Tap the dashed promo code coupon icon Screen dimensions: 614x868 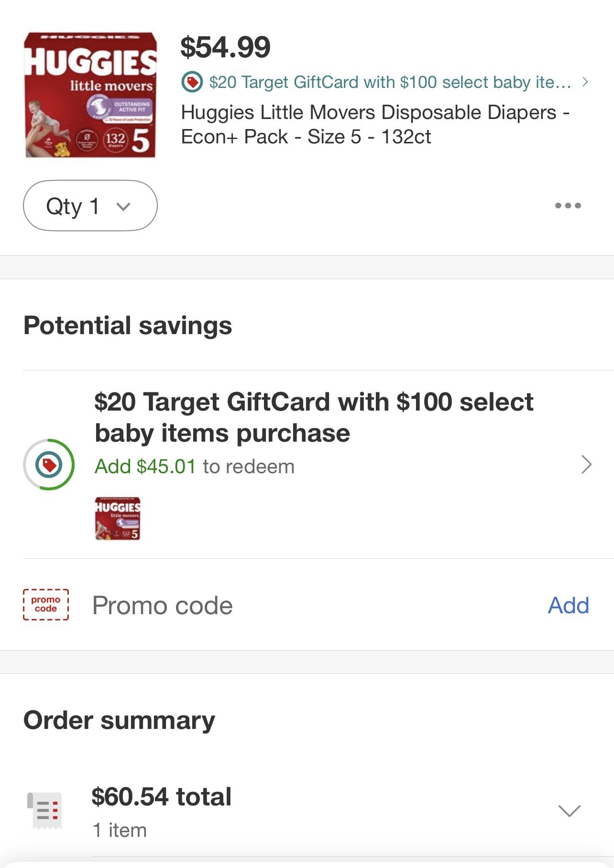point(46,605)
